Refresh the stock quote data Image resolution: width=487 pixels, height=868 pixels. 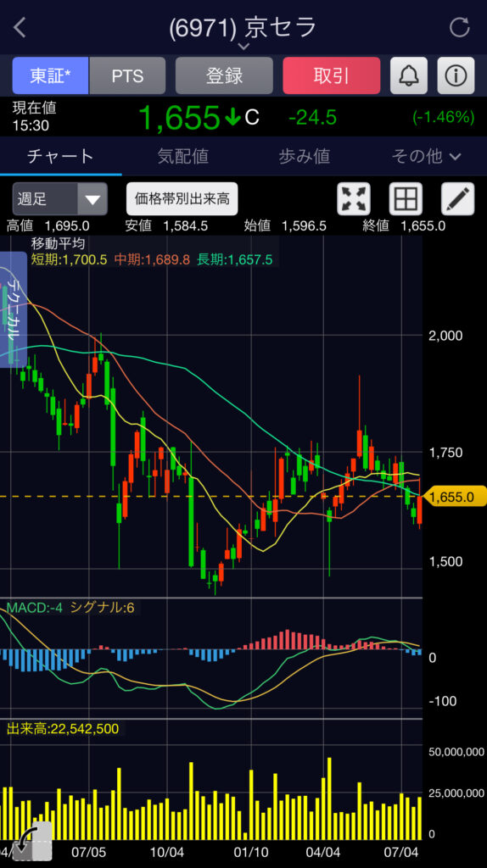(x=459, y=27)
